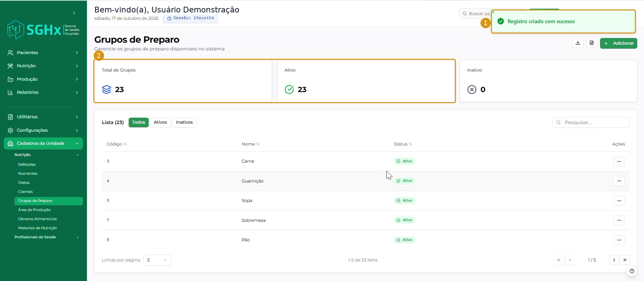644x281 pixels.
Task: Click the Pesquisar search field
Action: click(x=591, y=122)
